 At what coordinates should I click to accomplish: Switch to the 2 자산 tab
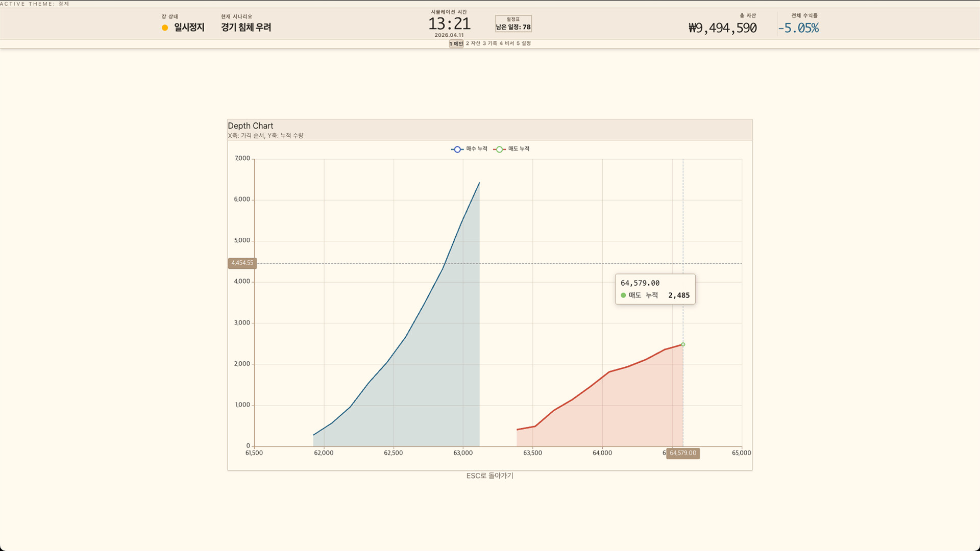tap(473, 44)
